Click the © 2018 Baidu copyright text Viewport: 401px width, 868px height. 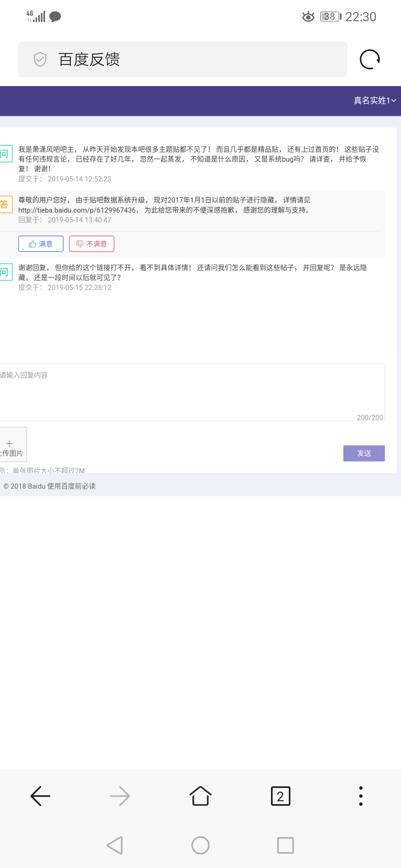tap(25, 486)
